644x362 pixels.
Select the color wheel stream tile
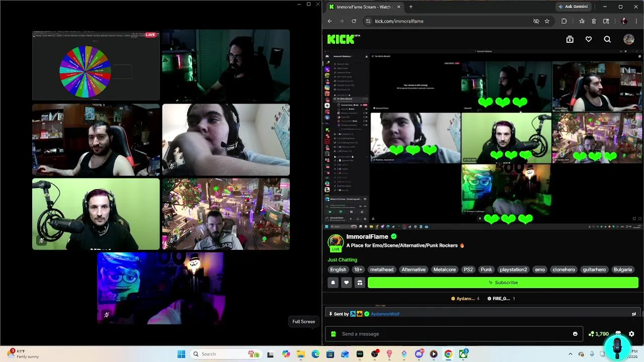(x=96, y=65)
